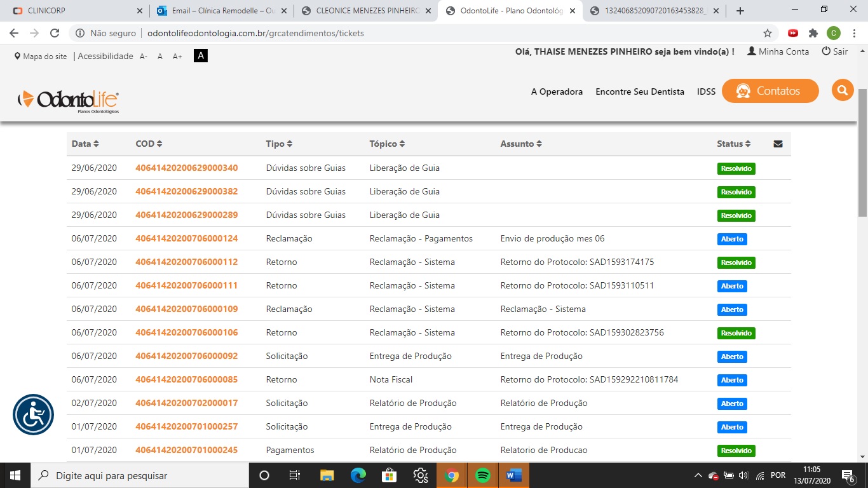This screenshot has width=868, height=488.
Task: Bookmark page with the star icon
Action: tap(768, 33)
